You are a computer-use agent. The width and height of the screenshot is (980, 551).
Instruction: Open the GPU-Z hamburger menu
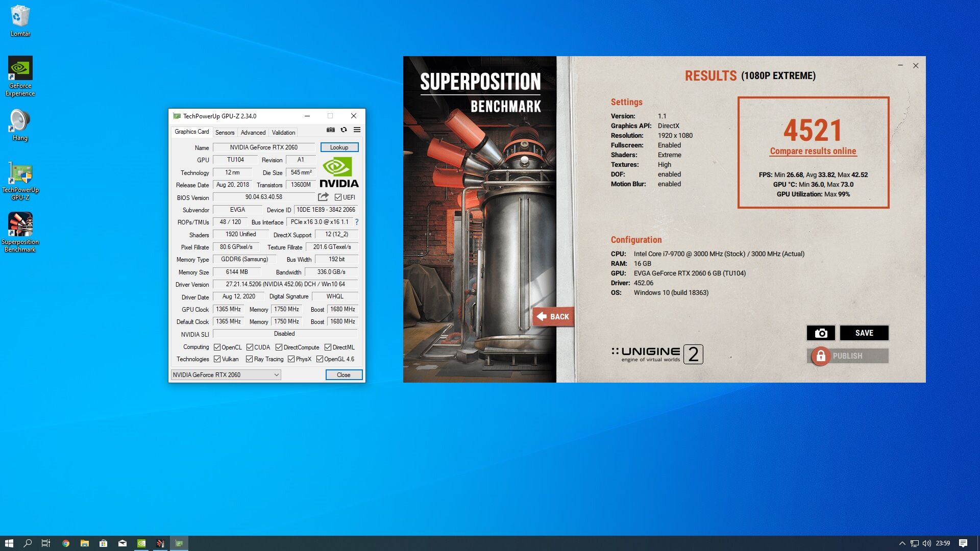(x=357, y=130)
